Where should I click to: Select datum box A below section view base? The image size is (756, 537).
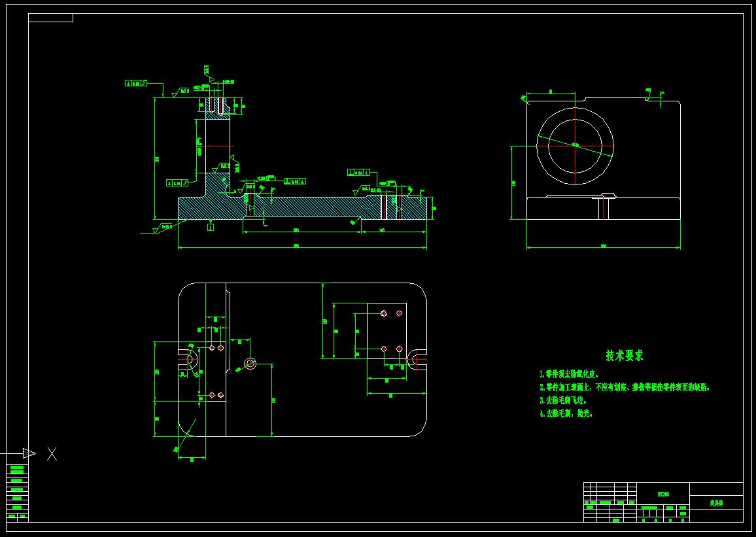(210, 227)
